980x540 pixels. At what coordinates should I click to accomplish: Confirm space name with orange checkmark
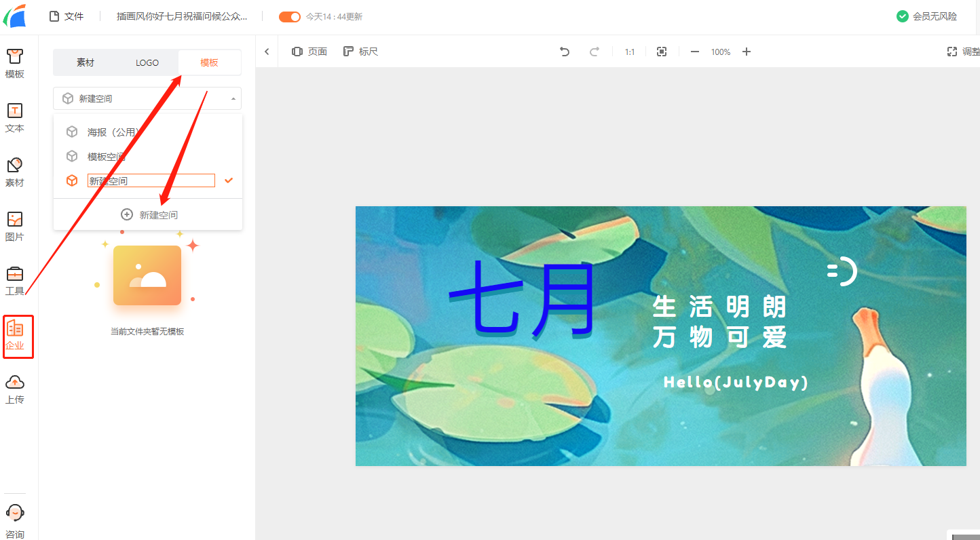pyautogui.click(x=229, y=180)
